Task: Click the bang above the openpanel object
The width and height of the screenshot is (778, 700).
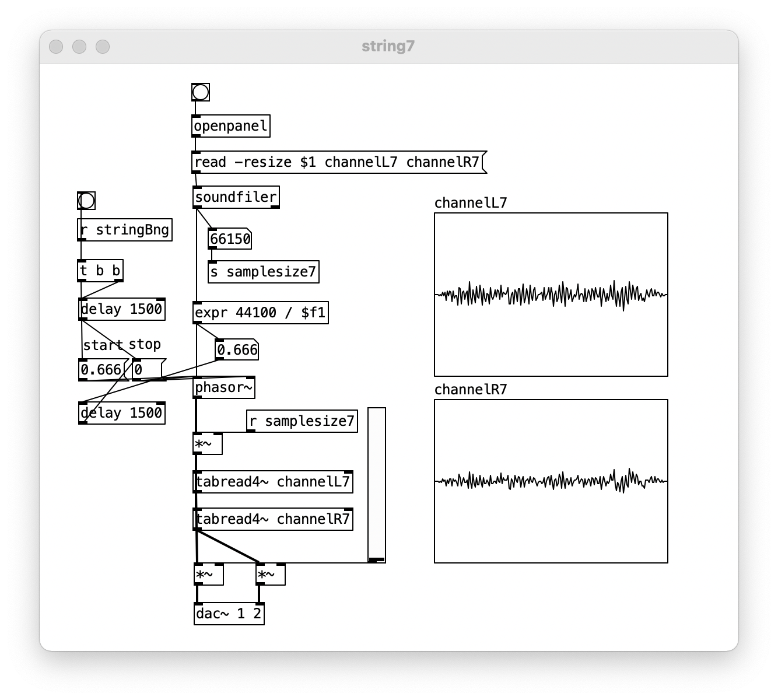Action: pos(200,92)
